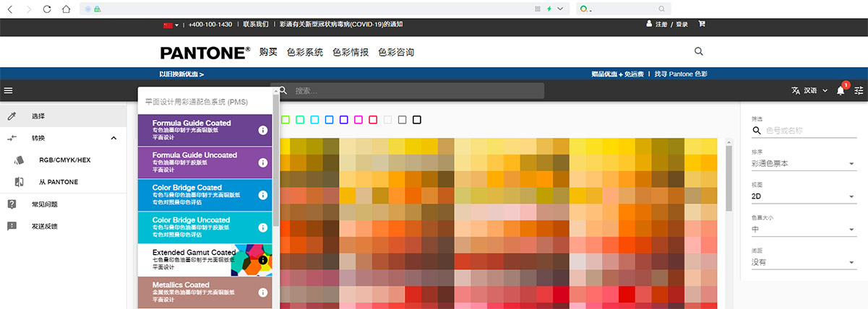The height and width of the screenshot is (309, 868).
Task: Click the magnifier icon in dark search bar
Action: click(283, 91)
